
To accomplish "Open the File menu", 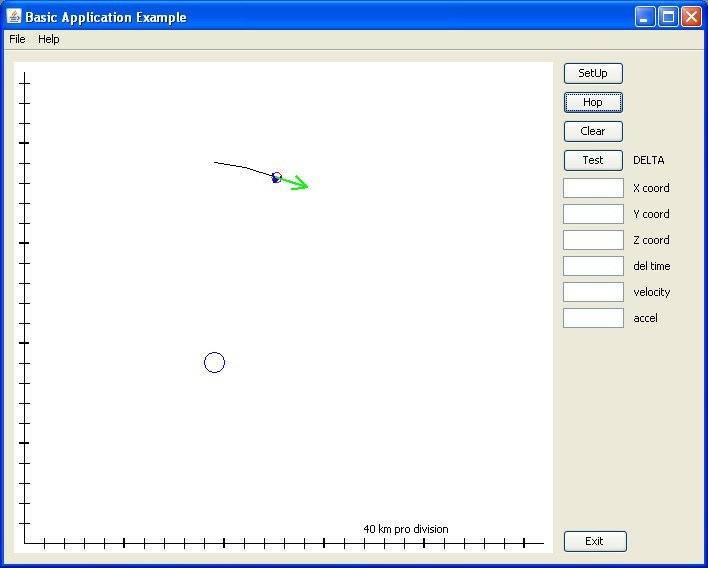I will point(17,39).
